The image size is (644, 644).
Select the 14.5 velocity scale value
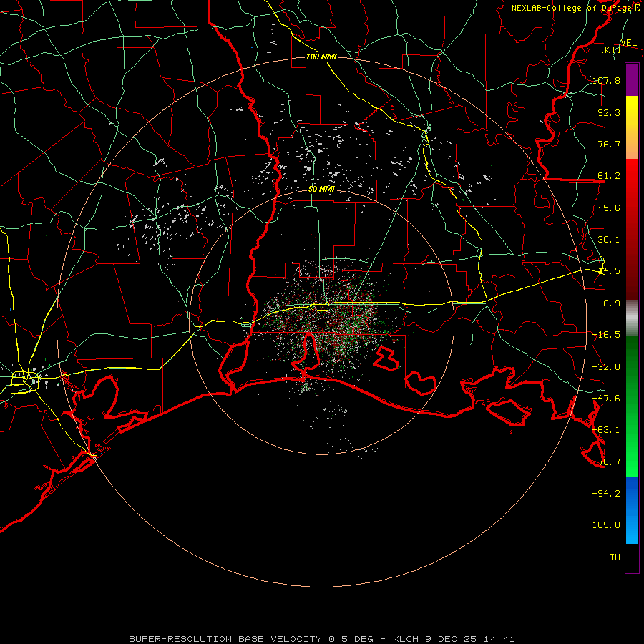tap(609, 271)
